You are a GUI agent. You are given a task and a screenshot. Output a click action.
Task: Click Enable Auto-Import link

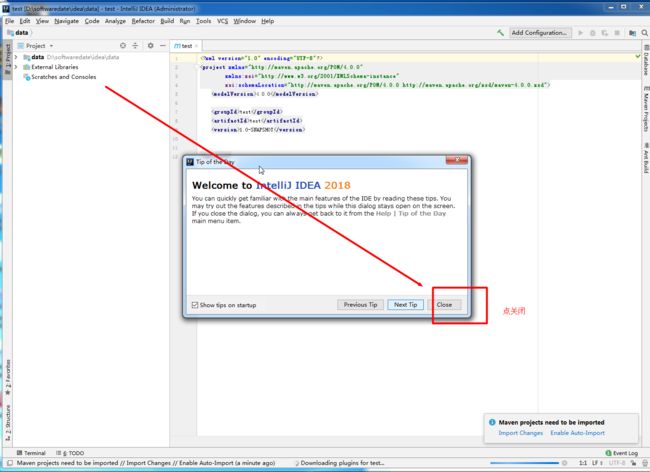pyautogui.click(x=577, y=433)
